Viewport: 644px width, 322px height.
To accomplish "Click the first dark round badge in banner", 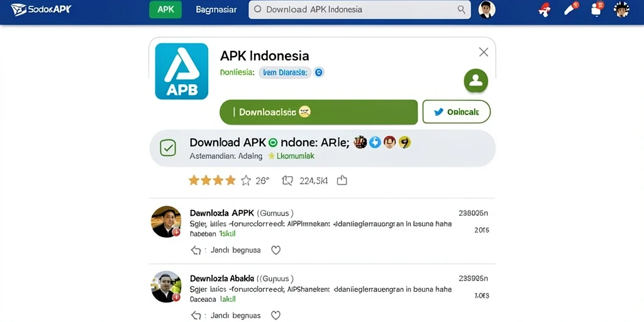I will click(x=360, y=142).
